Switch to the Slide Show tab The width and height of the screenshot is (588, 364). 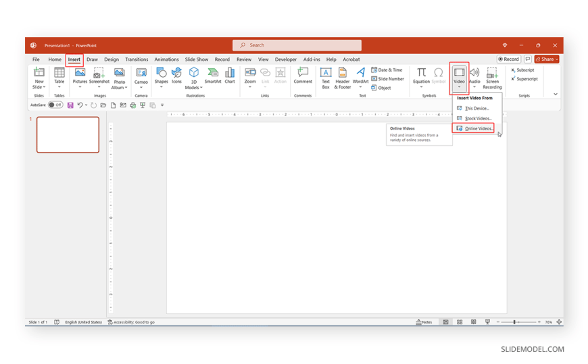pos(197,59)
